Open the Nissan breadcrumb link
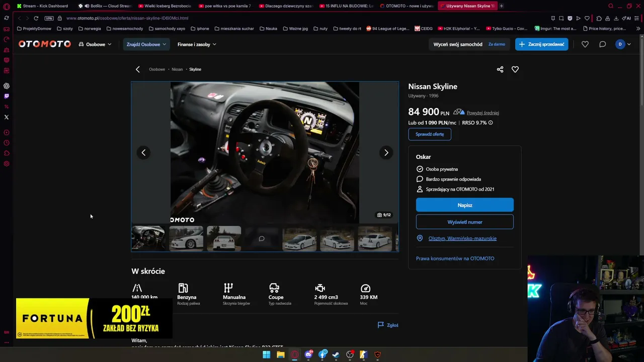Viewport: 644px width, 362px height. pyautogui.click(x=177, y=69)
